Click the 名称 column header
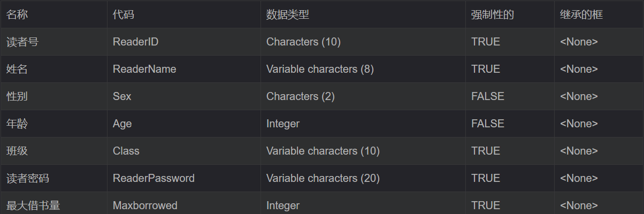The image size is (644, 214). [17, 14]
